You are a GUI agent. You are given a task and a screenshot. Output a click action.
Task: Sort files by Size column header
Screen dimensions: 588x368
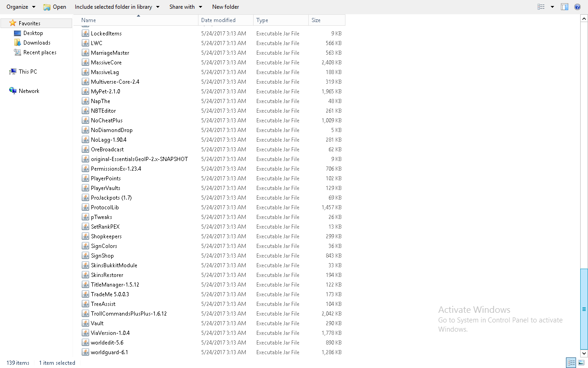tap(327, 20)
